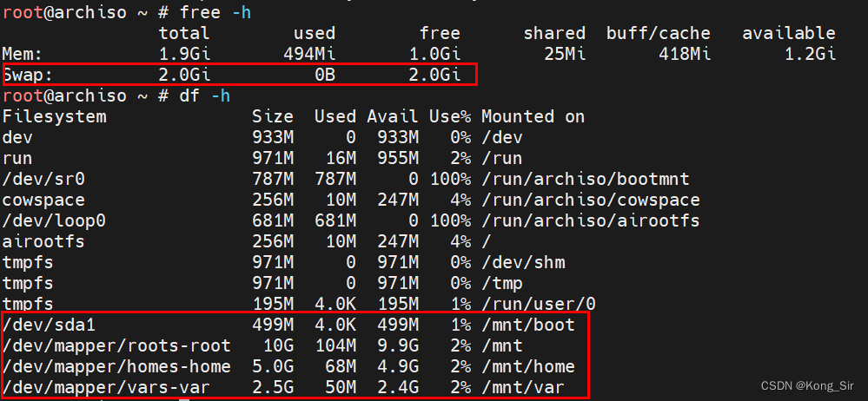Click the /dev/shm mount point
Screen dimensions: 868x401
[522, 263]
